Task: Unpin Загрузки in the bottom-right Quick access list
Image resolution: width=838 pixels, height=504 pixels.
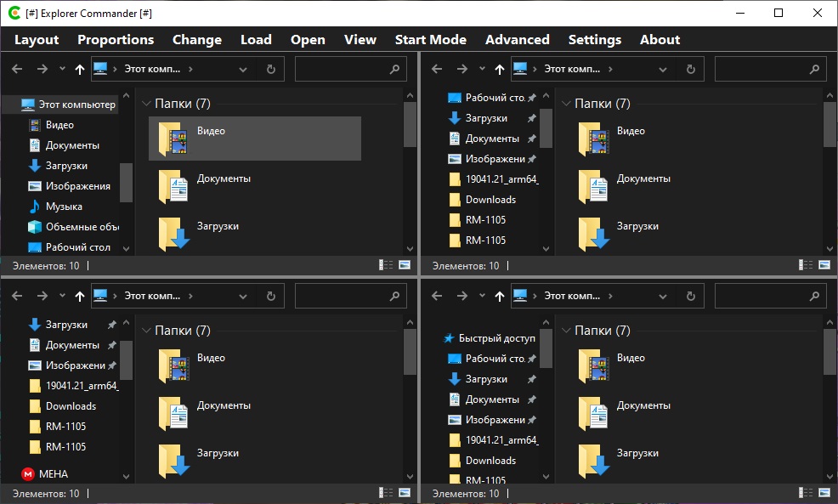Action: 534,378
